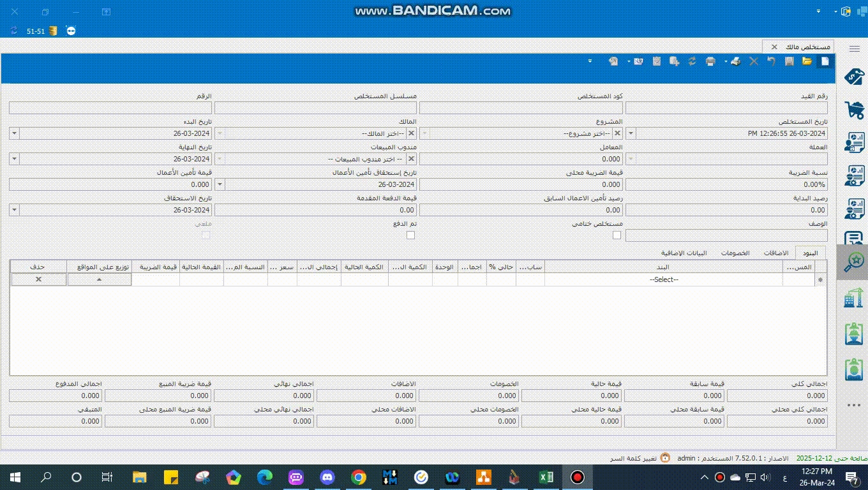Click the حذف X button in grid row
Viewport: 868px width, 490px height.
pyautogui.click(x=38, y=279)
